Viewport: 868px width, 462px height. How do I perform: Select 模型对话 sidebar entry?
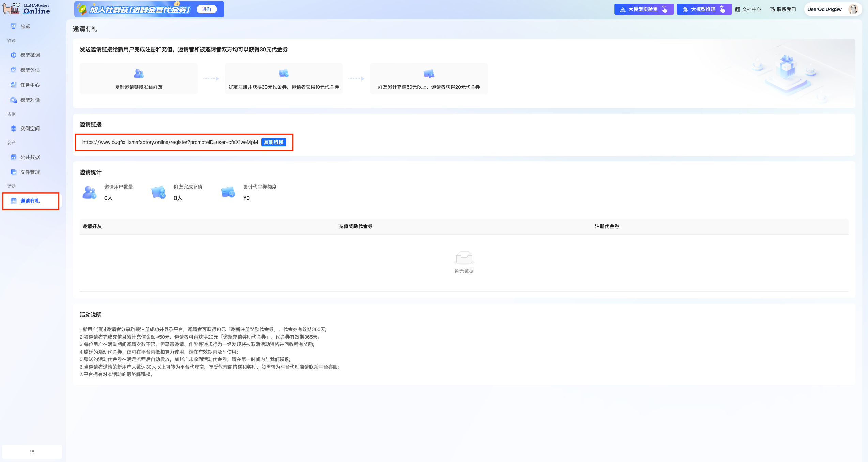pos(30,100)
